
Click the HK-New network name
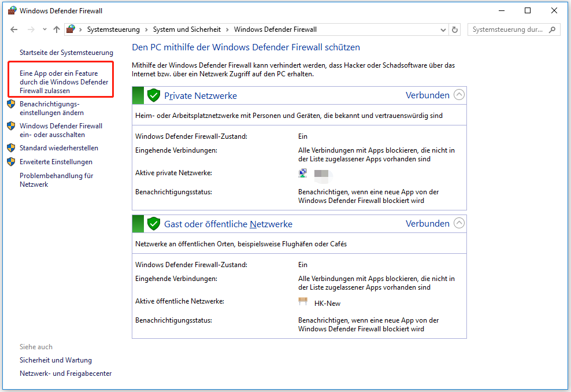[x=327, y=304]
